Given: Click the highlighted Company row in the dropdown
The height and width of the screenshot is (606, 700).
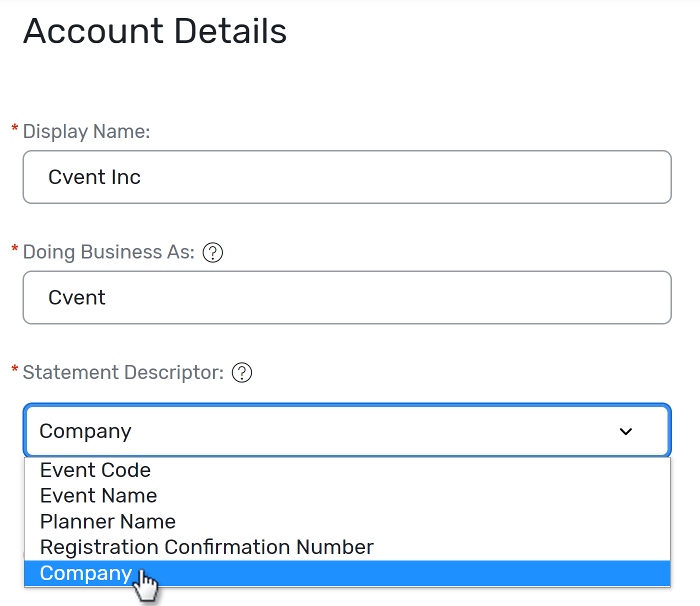Looking at the screenshot, I should [85, 573].
